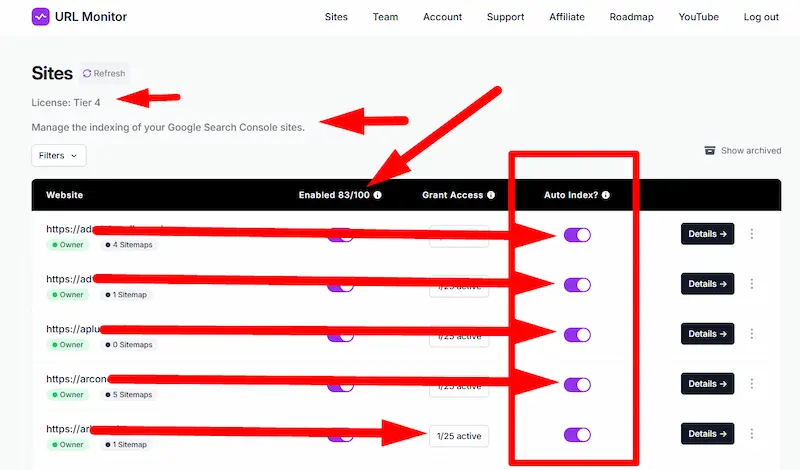Click the archive box icon near Show archived
Image resolution: width=800 pixels, height=470 pixels.
tap(710, 151)
